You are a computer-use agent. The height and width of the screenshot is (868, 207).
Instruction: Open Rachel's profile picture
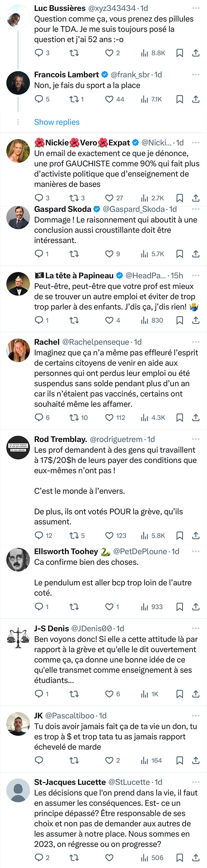coord(18,350)
